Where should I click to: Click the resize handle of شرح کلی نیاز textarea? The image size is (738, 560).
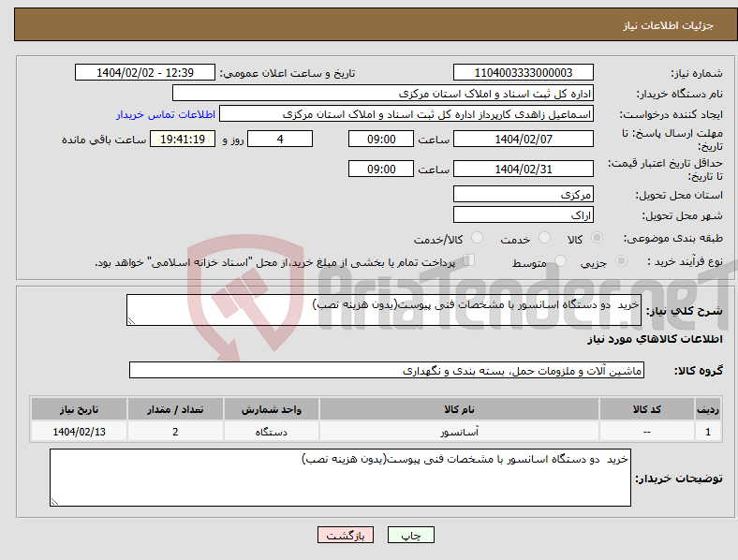[x=131, y=321]
